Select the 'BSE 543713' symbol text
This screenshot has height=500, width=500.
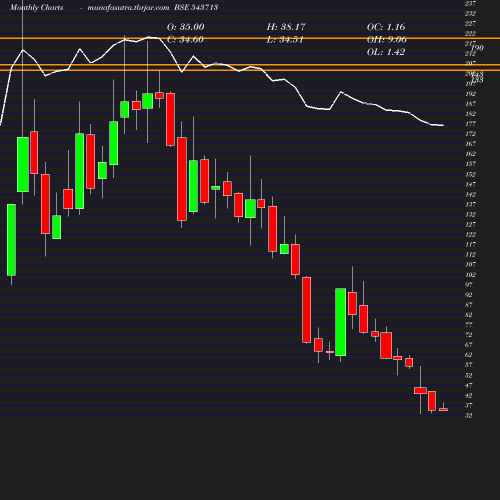[196, 7]
